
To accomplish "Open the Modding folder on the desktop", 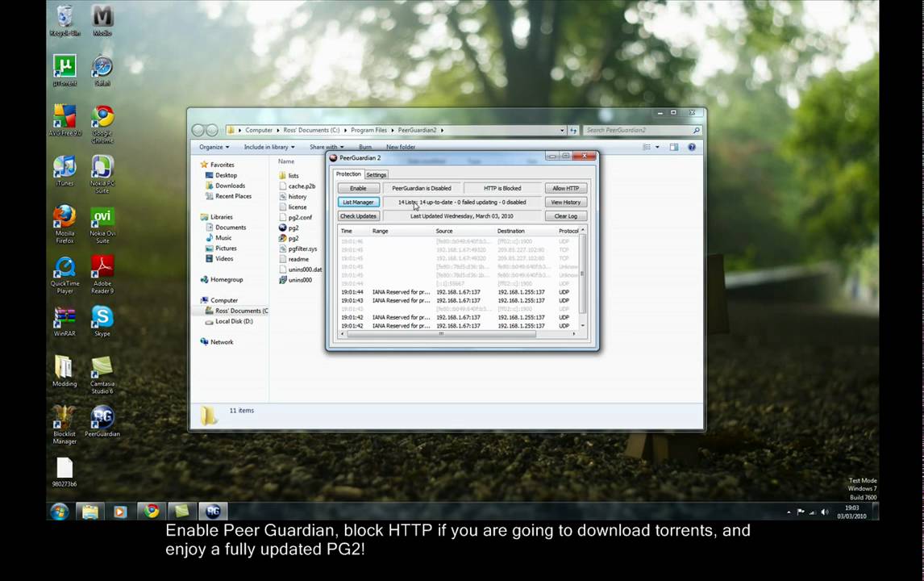I will [65, 372].
